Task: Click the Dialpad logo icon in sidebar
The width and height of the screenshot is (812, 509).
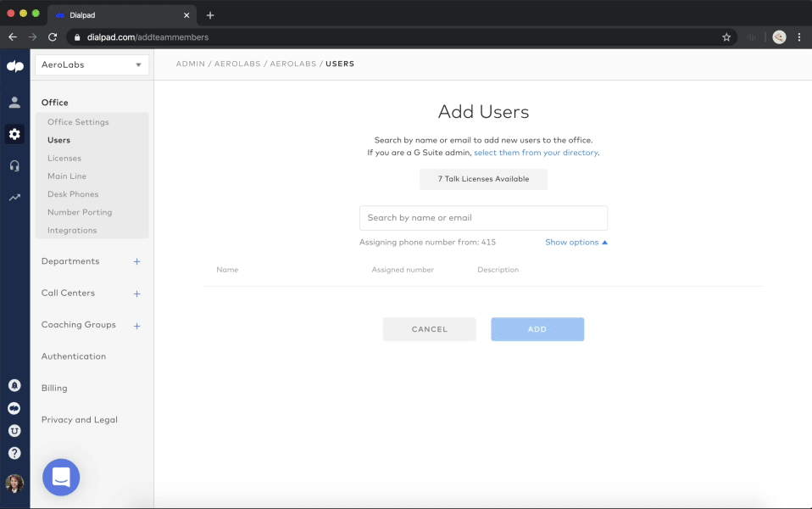Action: tap(15, 66)
